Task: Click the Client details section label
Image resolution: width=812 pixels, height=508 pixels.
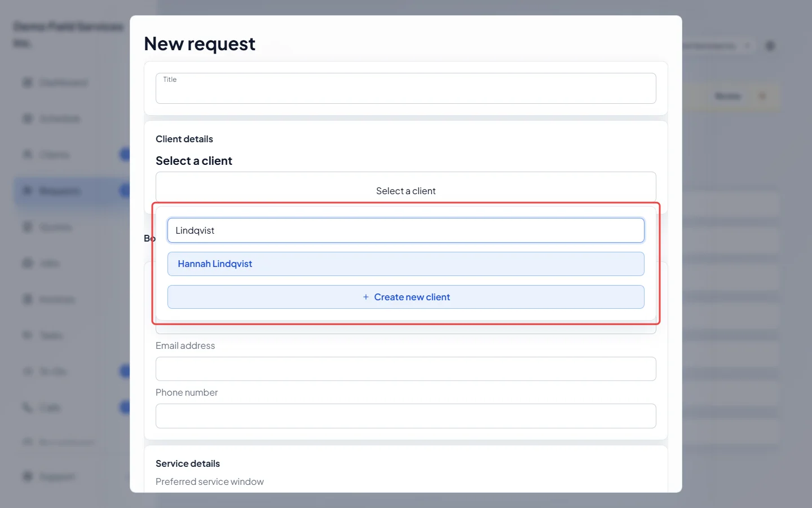Action: pyautogui.click(x=184, y=139)
